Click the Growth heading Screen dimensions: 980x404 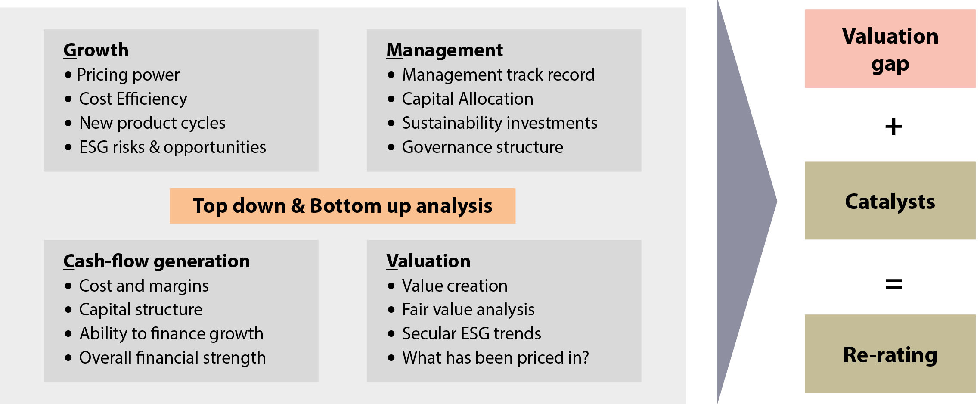pos(96,50)
